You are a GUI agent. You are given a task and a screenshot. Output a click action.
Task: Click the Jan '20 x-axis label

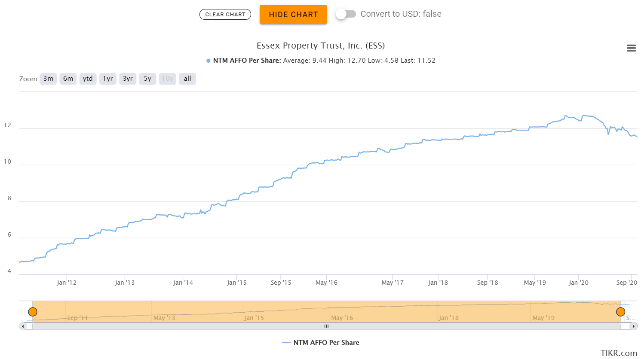point(579,283)
